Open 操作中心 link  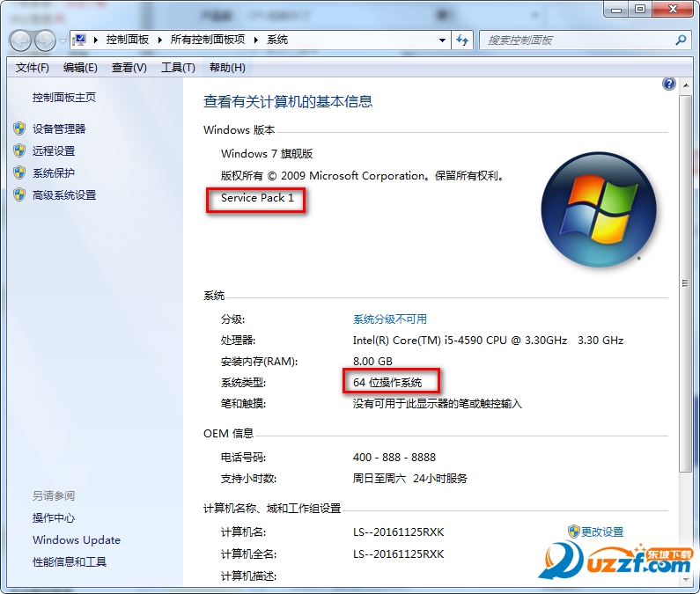(x=54, y=517)
